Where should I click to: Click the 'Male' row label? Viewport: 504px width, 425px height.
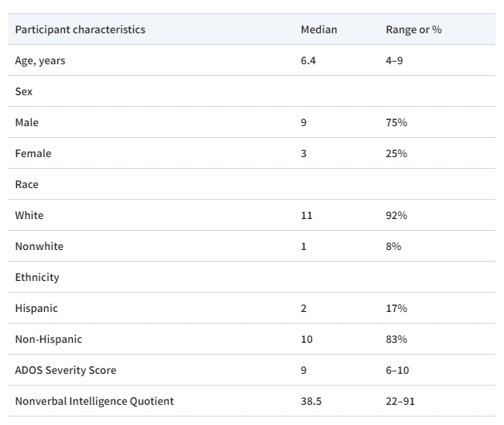[x=26, y=122]
